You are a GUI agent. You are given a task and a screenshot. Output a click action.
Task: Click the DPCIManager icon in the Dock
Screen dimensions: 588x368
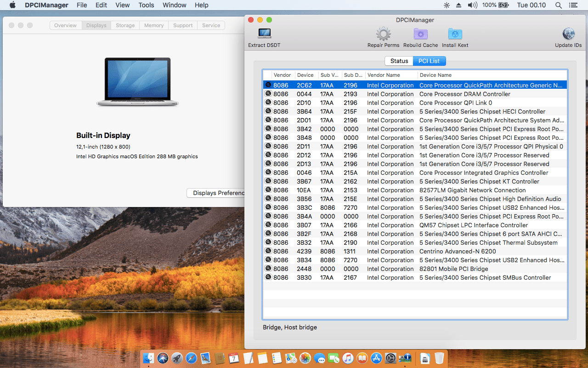pos(405,358)
